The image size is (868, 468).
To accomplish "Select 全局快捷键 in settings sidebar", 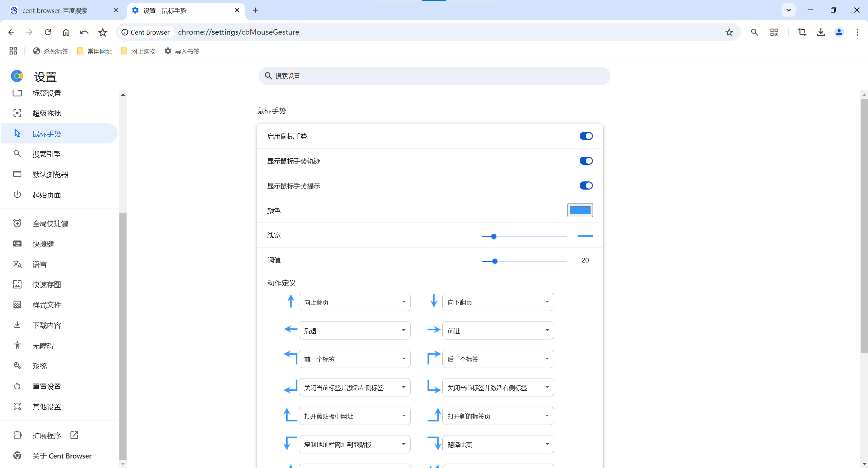I will (50, 223).
